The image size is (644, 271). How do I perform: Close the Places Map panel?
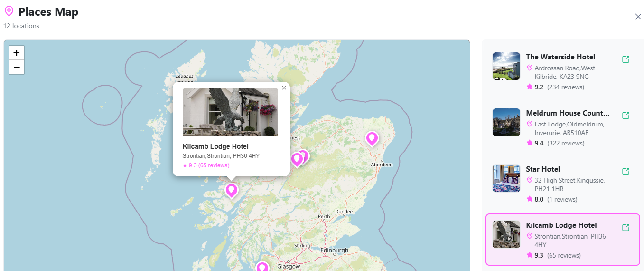pos(638,17)
